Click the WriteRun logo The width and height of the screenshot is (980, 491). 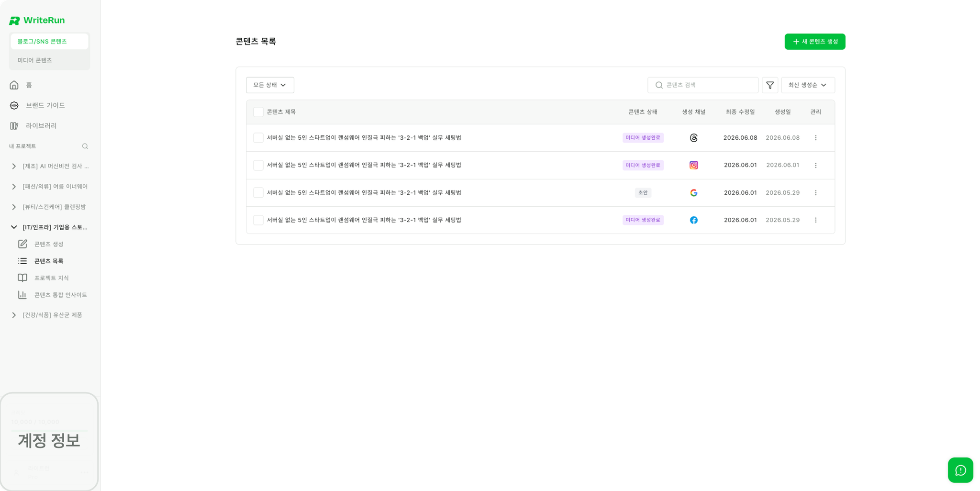coord(37,21)
